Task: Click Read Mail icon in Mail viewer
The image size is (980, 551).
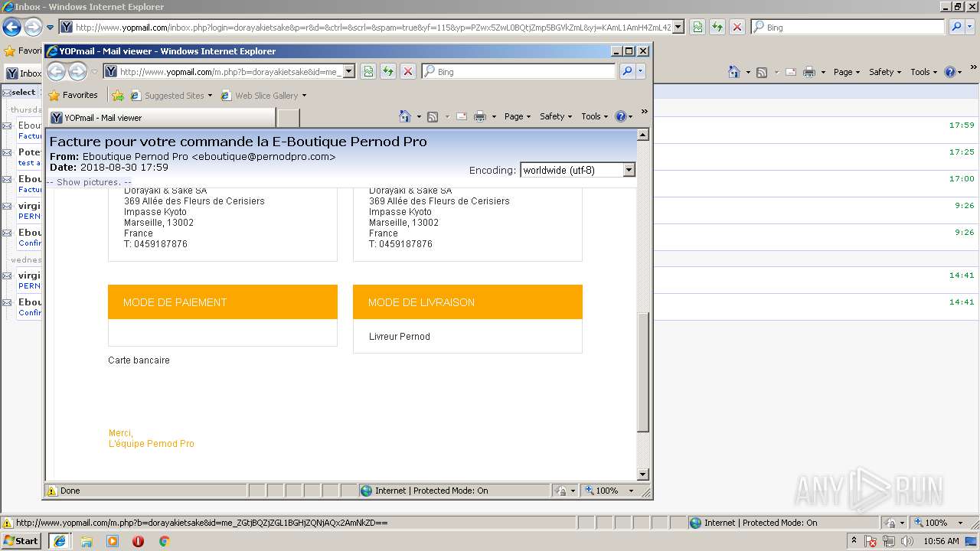Action: (x=462, y=116)
